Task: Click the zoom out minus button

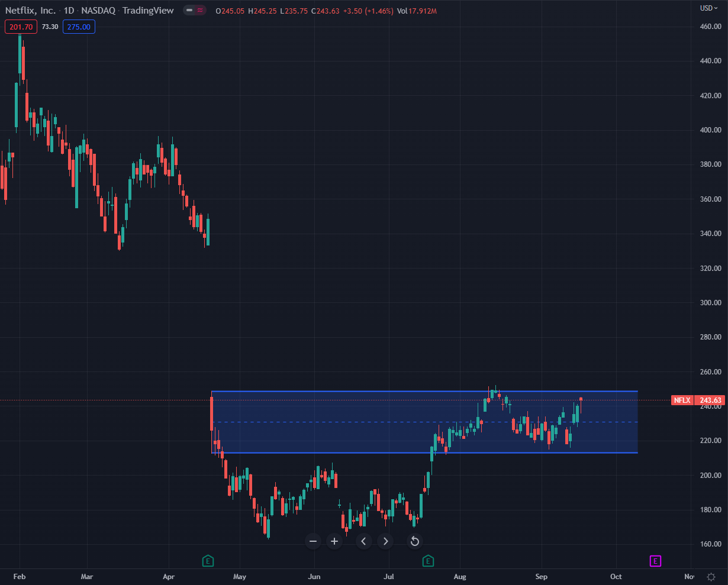Action: point(313,541)
